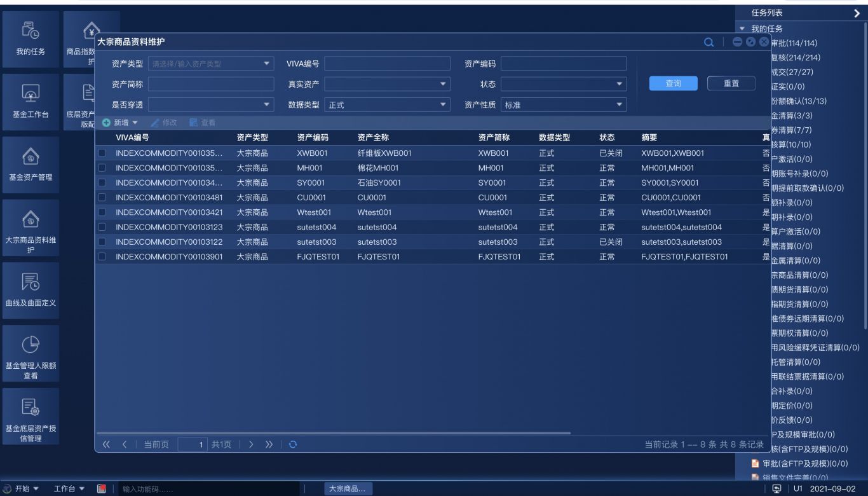Open the 商品指数 desktop shortcut
Screen dimensions: 868x496
[x=92, y=38]
